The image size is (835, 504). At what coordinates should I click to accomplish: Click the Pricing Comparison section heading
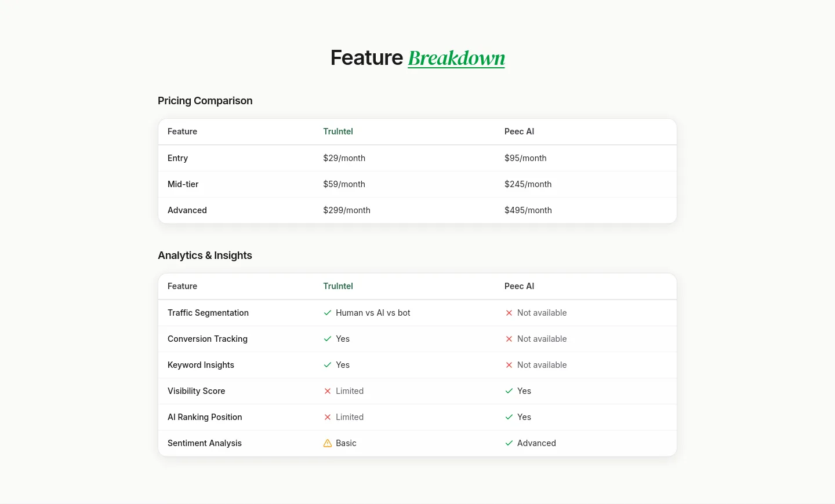[205, 101]
